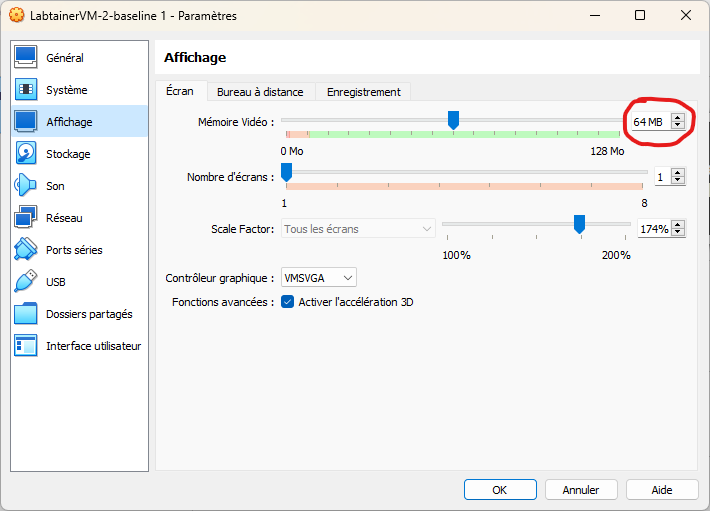
Task: Click the Annuler button
Action: tap(580, 490)
